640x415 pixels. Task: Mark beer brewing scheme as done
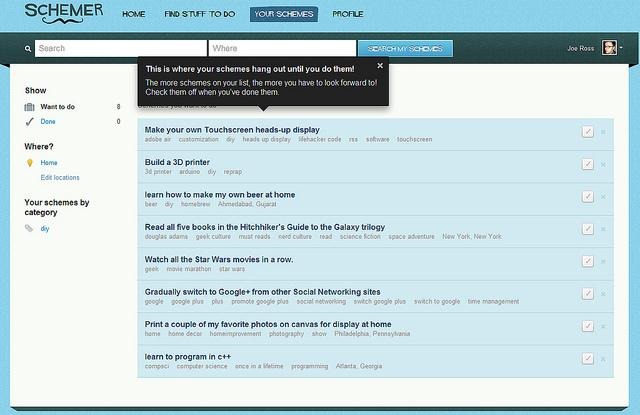point(588,196)
